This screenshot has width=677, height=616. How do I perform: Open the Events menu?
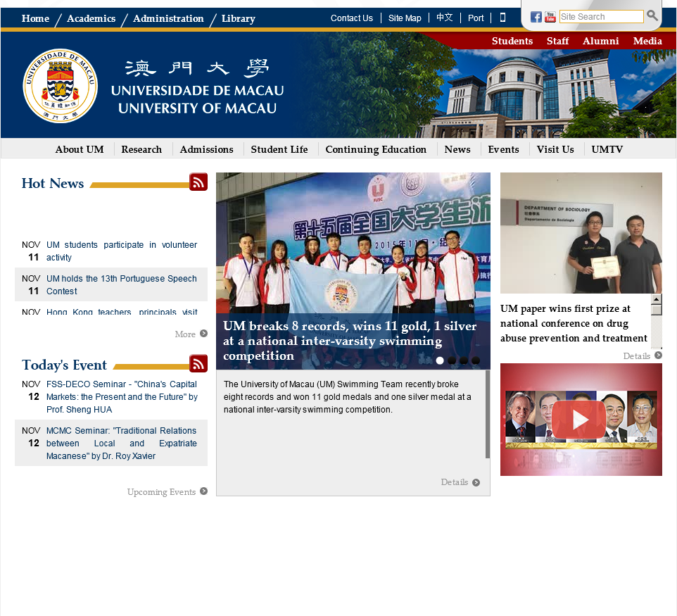coord(503,149)
